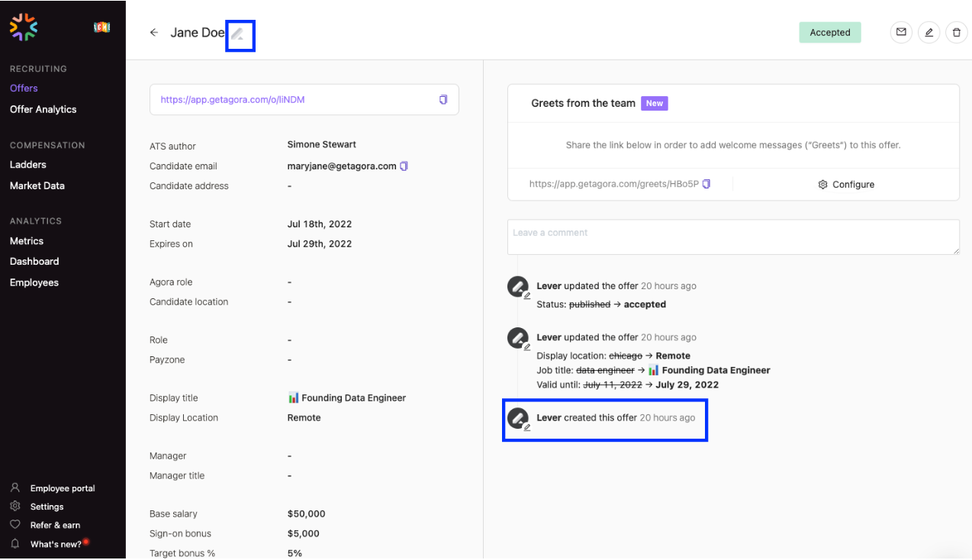The height and width of the screenshot is (560, 972).
Task: Click the Lever created this offer entry
Action: click(x=616, y=417)
